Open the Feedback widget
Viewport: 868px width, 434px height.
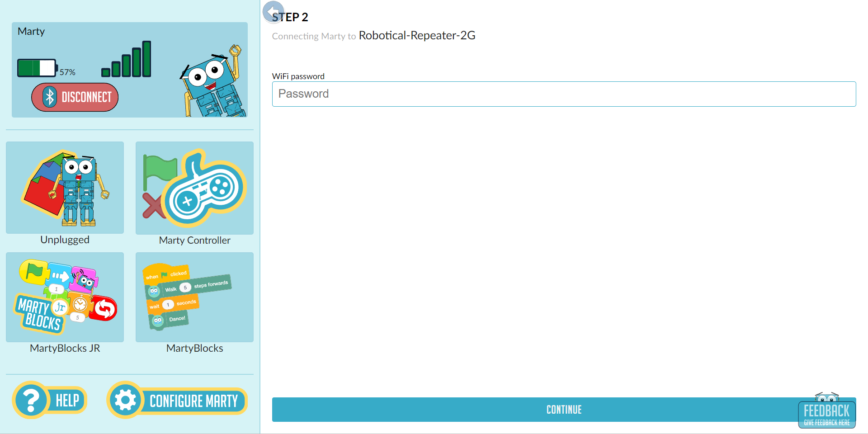[x=827, y=410]
